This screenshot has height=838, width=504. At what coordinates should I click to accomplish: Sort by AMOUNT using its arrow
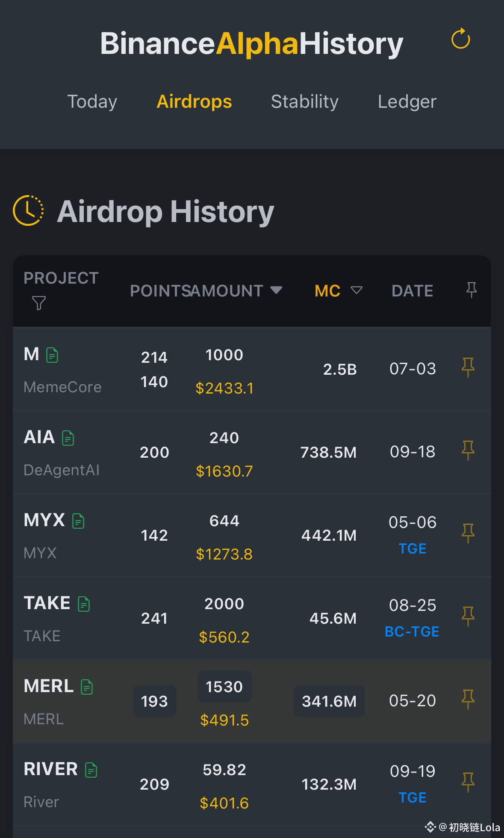[x=276, y=290]
